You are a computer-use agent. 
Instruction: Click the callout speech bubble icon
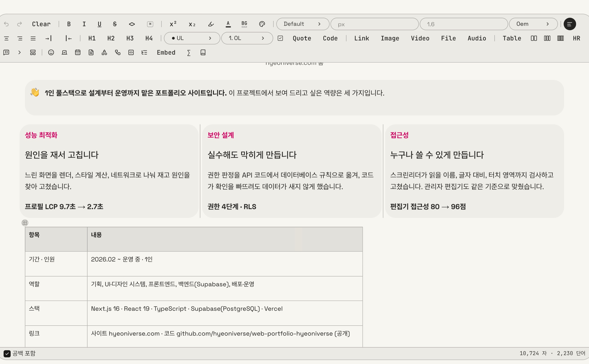pyautogui.click(x=6, y=52)
